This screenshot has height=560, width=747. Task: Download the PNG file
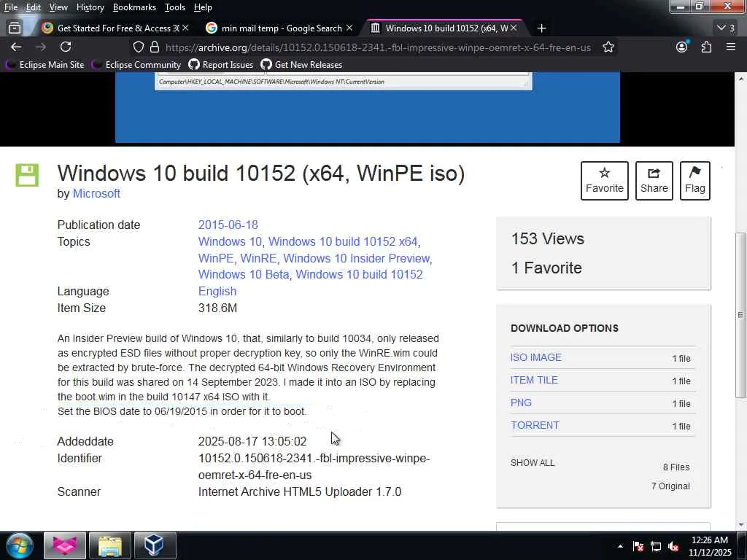tap(521, 402)
